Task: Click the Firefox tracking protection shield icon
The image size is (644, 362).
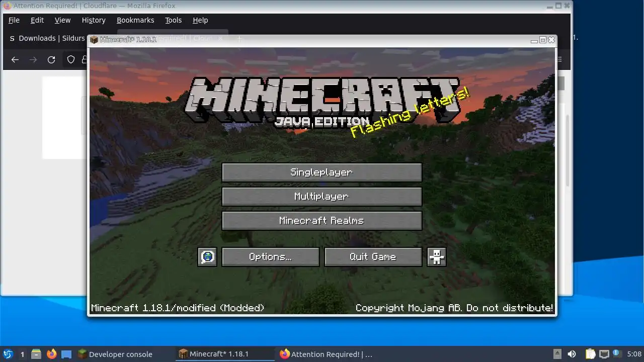Action: [71, 59]
